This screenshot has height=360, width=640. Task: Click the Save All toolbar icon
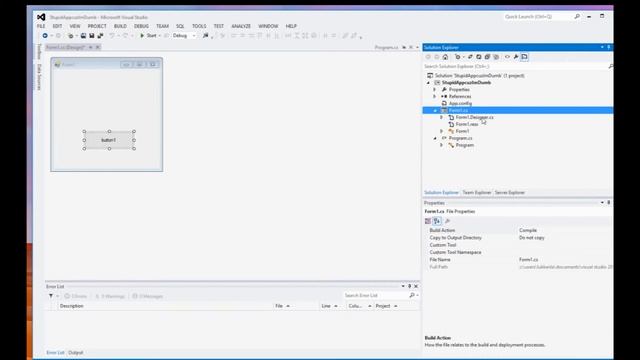(x=100, y=36)
